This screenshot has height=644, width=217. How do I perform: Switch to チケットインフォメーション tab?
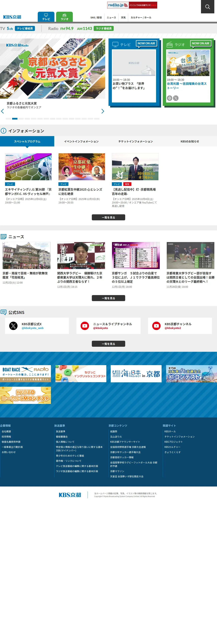[136, 141]
